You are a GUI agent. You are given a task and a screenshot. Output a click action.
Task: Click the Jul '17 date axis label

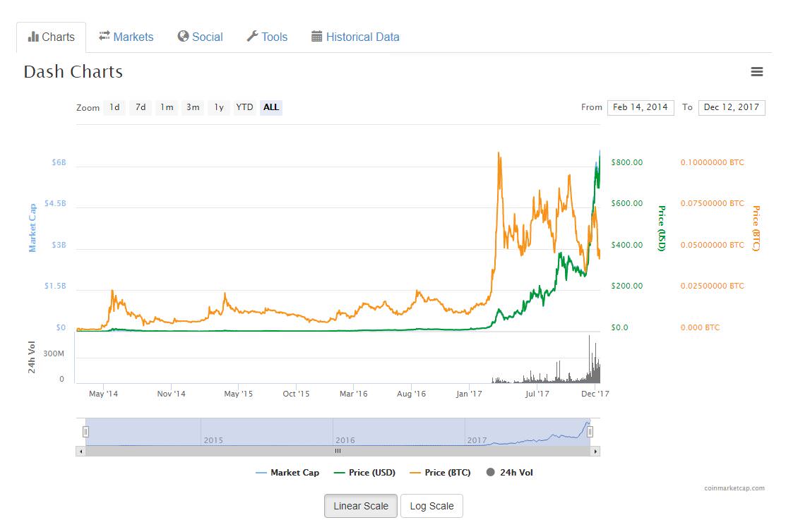pos(537,394)
